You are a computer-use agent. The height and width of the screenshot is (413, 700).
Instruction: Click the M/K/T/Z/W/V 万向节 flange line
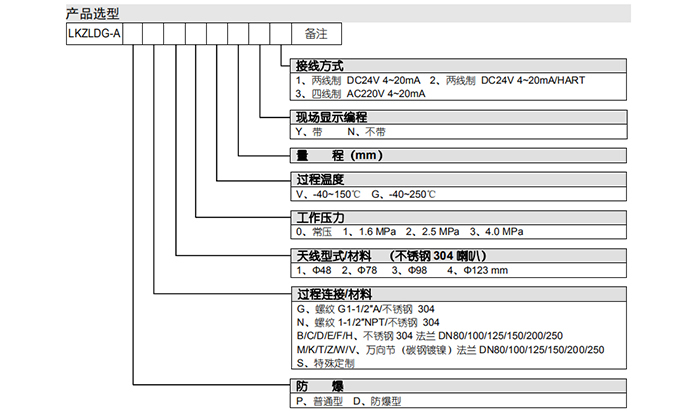coord(449,350)
